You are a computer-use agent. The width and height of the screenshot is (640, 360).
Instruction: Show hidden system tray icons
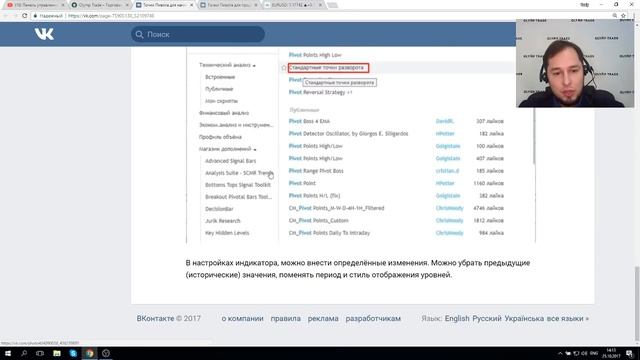coord(560,353)
